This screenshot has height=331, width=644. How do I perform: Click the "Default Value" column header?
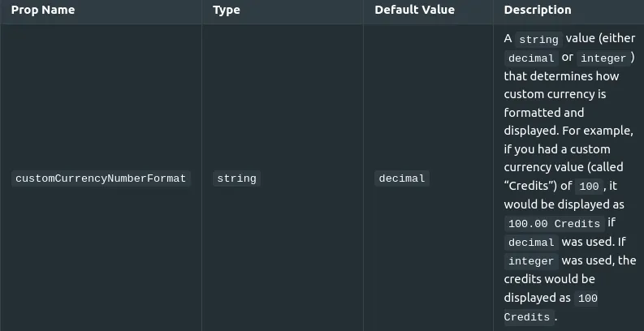pos(414,10)
